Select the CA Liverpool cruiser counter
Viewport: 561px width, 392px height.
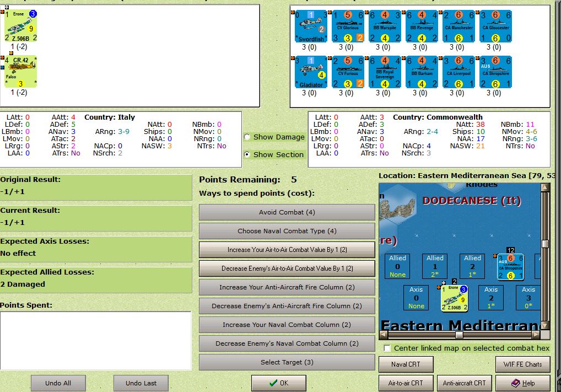(458, 72)
